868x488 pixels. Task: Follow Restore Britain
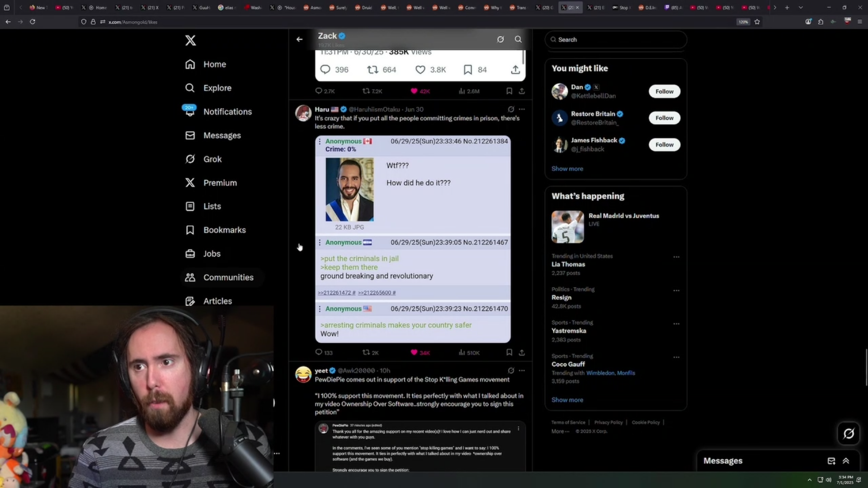tap(664, 118)
